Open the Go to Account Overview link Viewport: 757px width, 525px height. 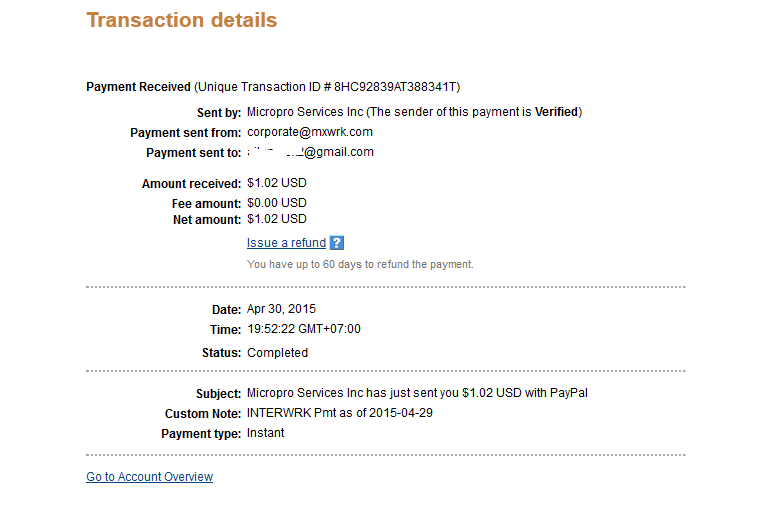(149, 477)
